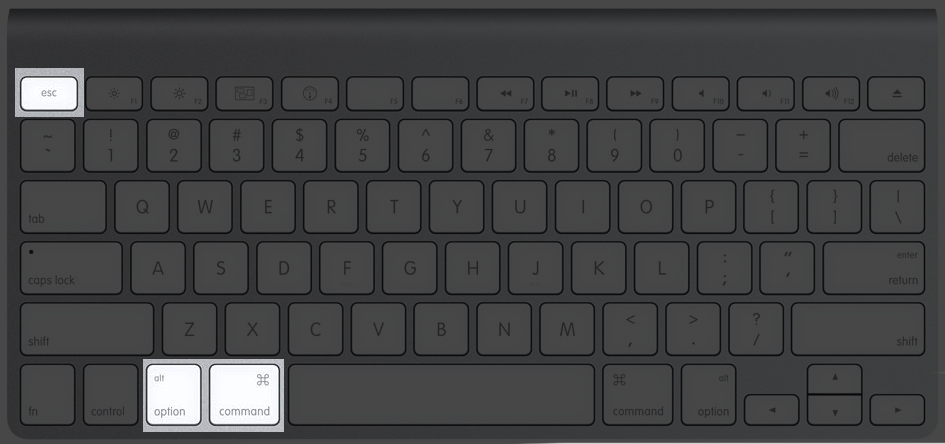
Task: Click the brightness down F1 key
Action: [114, 93]
